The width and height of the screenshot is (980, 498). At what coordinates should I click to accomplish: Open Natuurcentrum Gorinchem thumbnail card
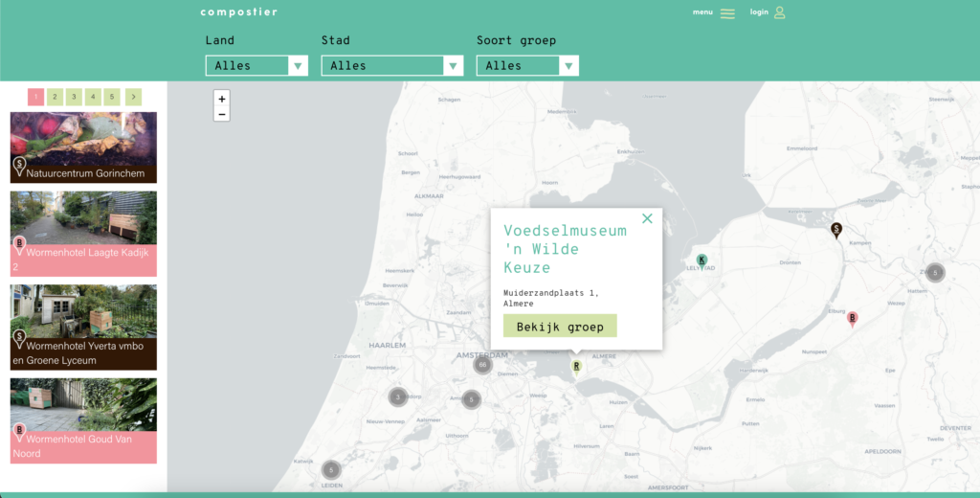pyautogui.click(x=83, y=147)
